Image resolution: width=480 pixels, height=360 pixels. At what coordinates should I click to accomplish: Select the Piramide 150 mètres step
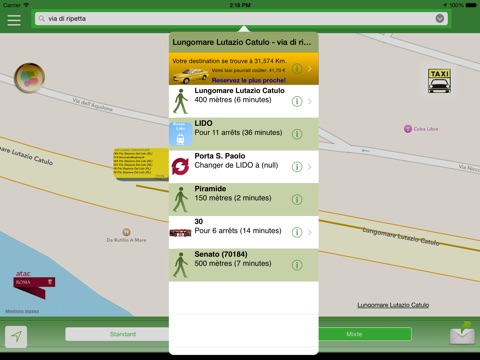244,199
